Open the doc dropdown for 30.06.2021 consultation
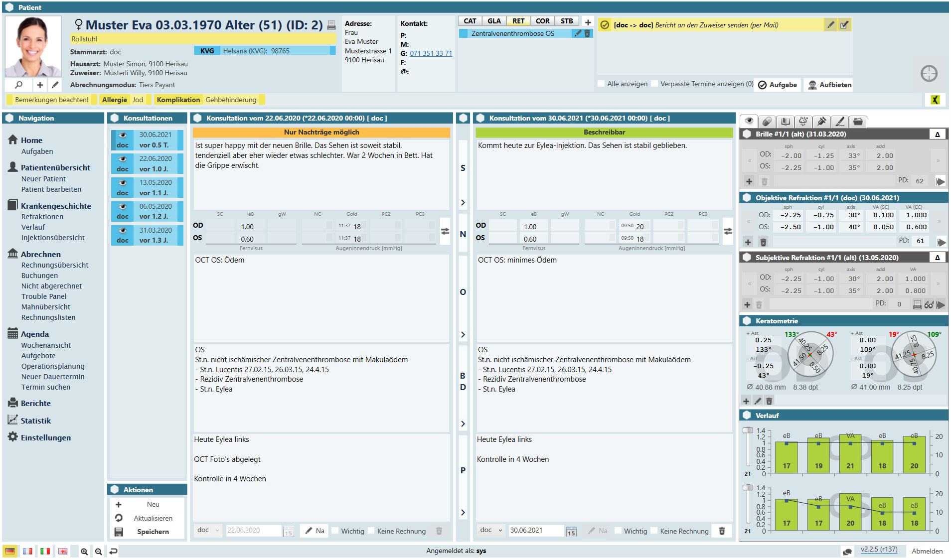The height and width of the screenshot is (560, 951). 491,530
